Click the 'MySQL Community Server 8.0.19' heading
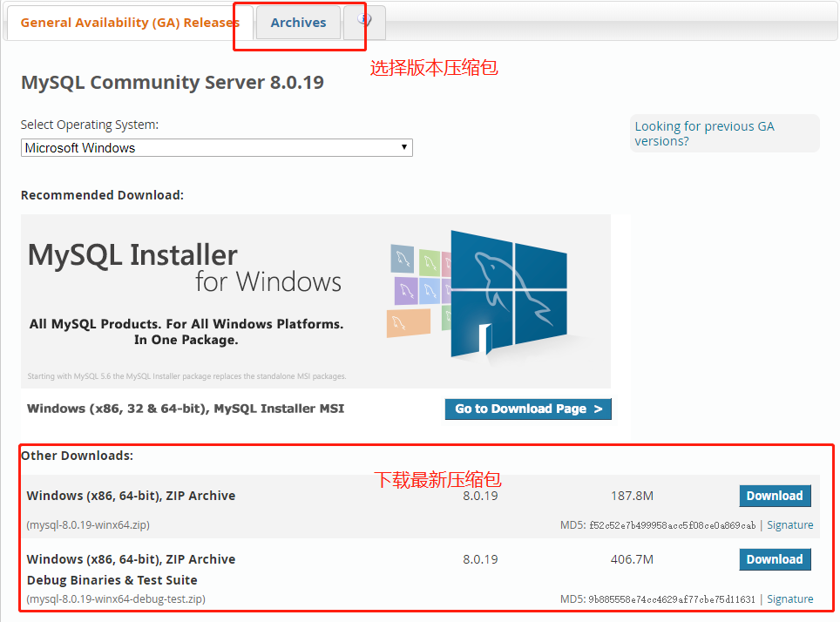 pyautogui.click(x=172, y=83)
